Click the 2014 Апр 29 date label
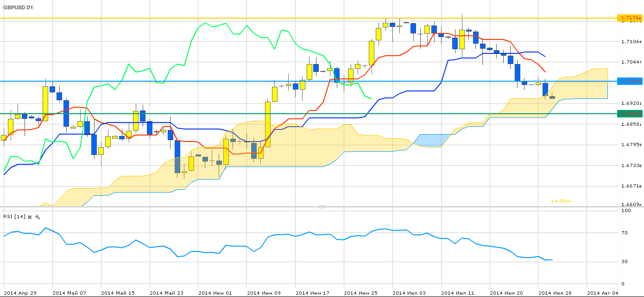Image resolution: width=644 pixels, height=297 pixels. click(19, 293)
